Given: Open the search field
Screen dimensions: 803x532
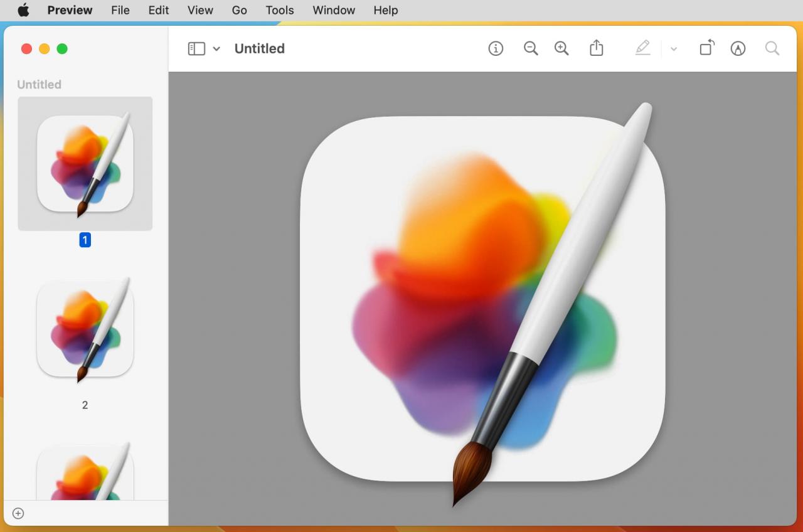Looking at the screenshot, I should pos(772,48).
